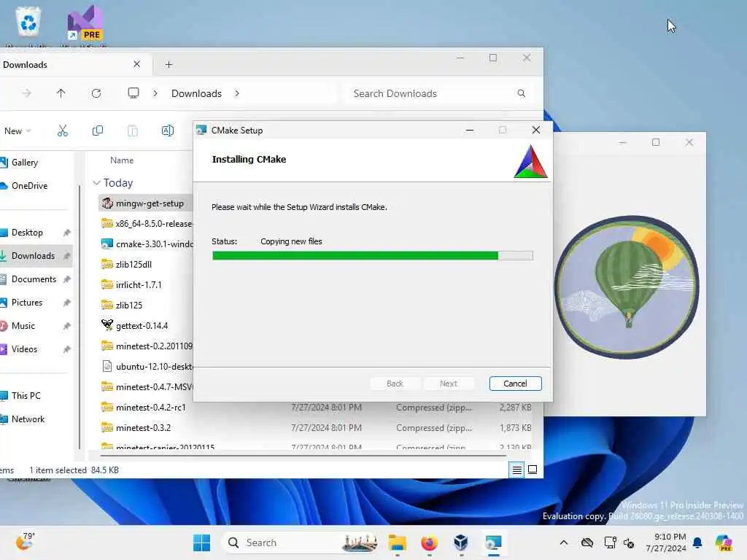Open VirtualBox cube icon in taskbar

pyautogui.click(x=461, y=542)
